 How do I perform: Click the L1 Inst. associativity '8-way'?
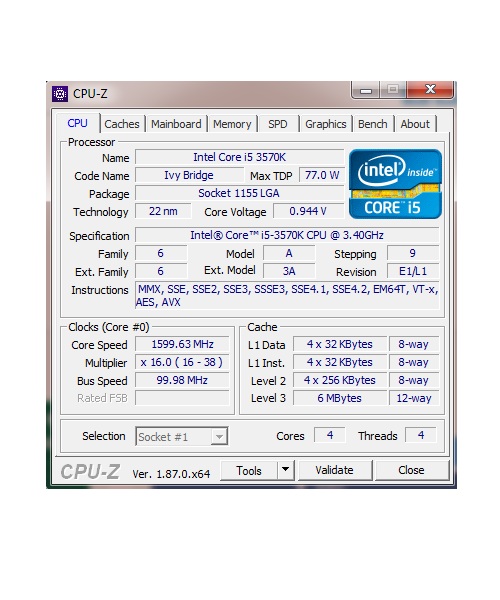pyautogui.click(x=414, y=362)
